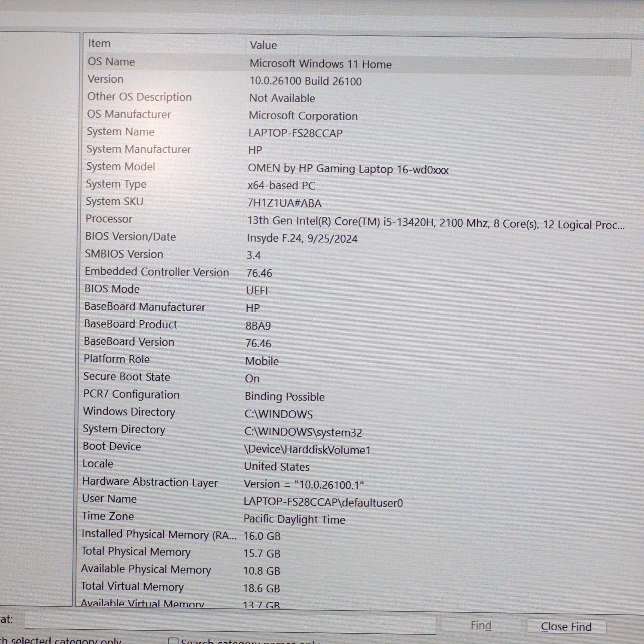Select the Secure Boot State row
This screenshot has width=644, height=644.
pos(126,377)
